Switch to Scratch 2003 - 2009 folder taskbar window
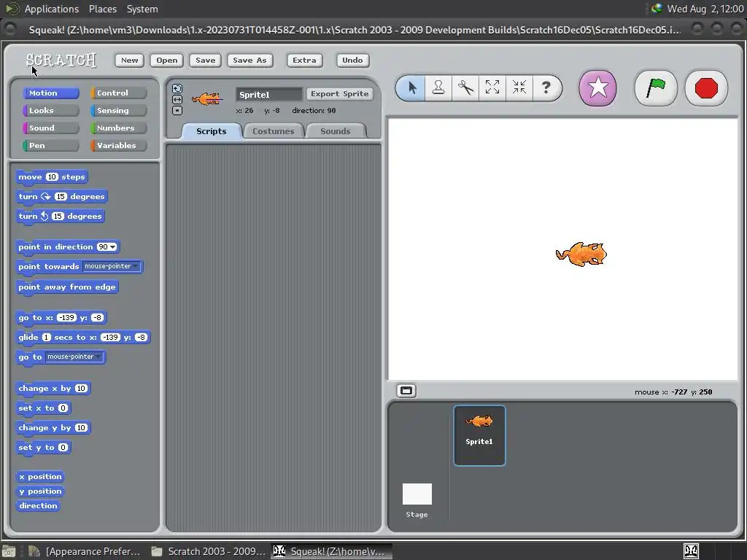 [x=209, y=551]
